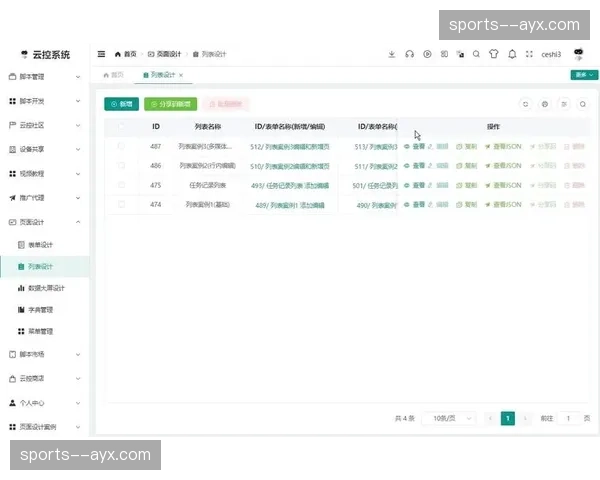Click the download icon in top toolbar

(x=391, y=54)
